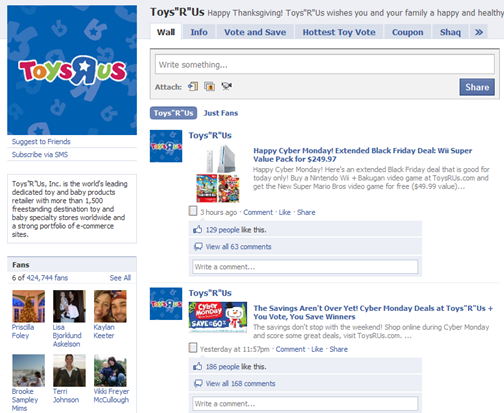This screenshot has width=504, height=413.
Task: Open Lisa Bjorklund Askelson's name link
Action: pos(67,335)
